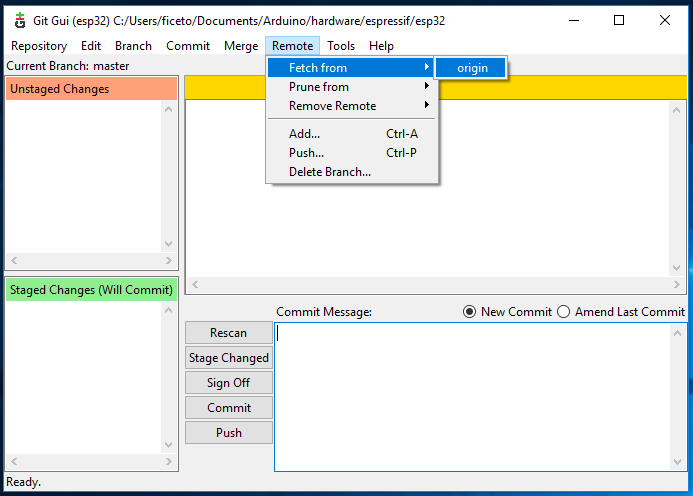
Task: Click the Git Gui title bar icon
Action: click(x=19, y=20)
